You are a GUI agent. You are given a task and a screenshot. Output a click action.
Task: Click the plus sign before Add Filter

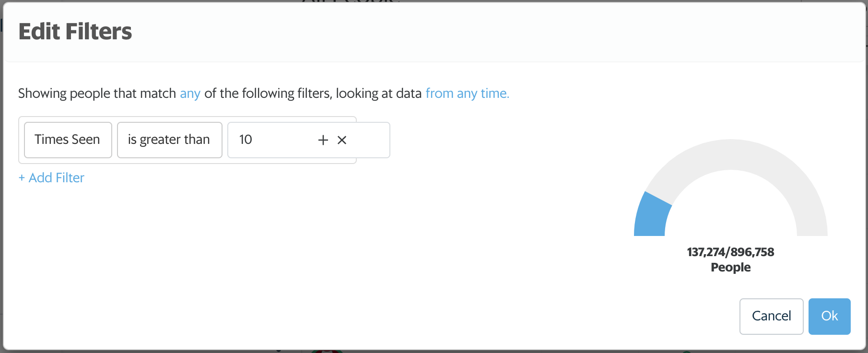coord(22,178)
